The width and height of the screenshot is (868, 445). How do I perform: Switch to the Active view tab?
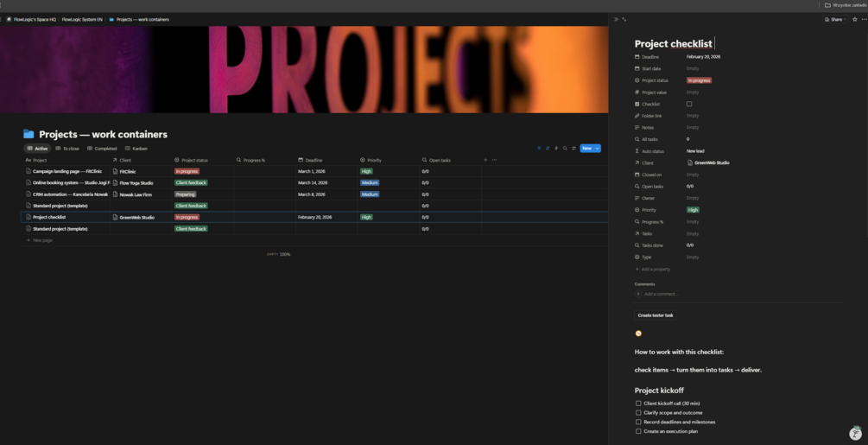(37, 149)
